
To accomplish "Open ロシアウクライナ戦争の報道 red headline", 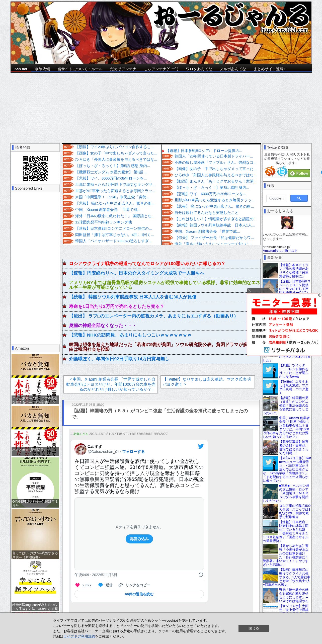I will coord(147,264).
